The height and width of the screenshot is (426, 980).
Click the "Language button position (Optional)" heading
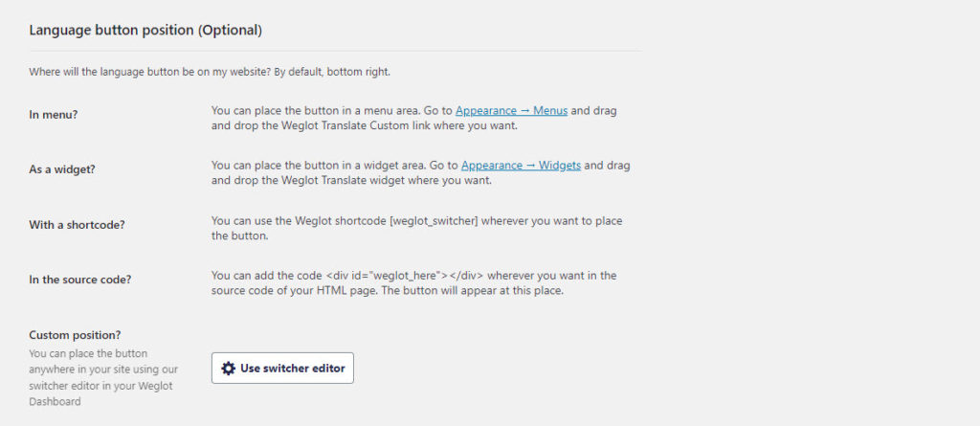(x=145, y=30)
